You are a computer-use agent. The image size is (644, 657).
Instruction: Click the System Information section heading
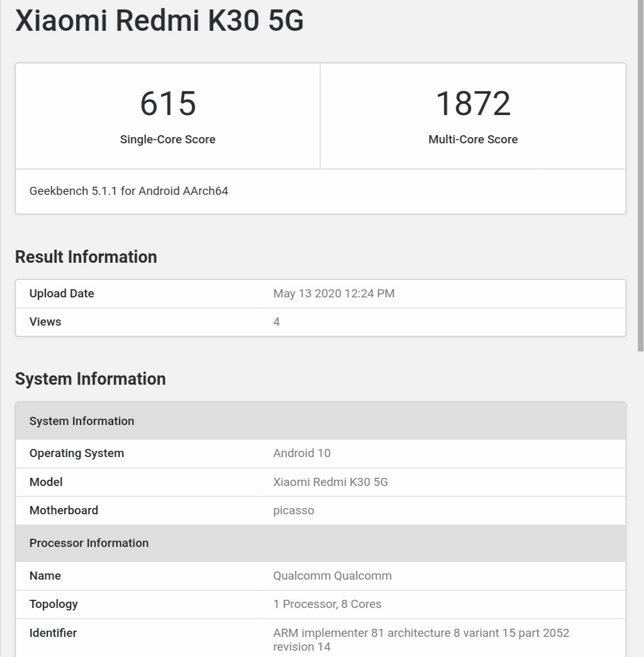pyautogui.click(x=91, y=379)
